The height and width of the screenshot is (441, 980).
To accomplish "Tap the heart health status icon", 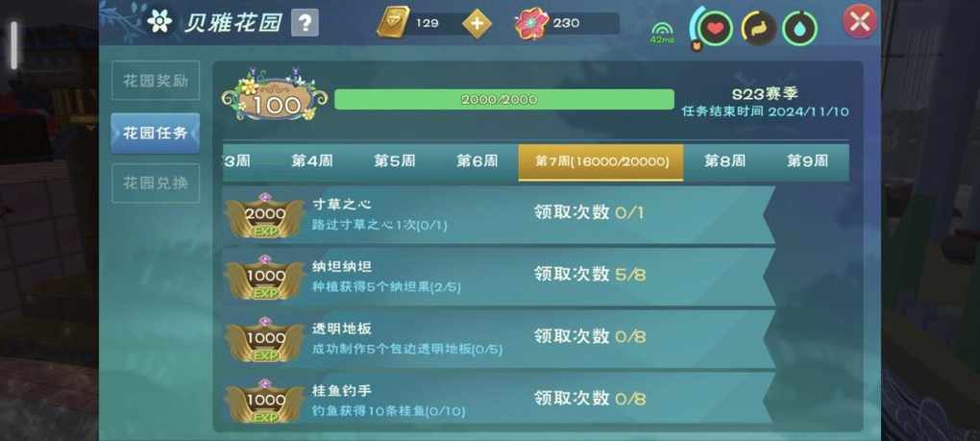I will pyautogui.click(x=715, y=28).
